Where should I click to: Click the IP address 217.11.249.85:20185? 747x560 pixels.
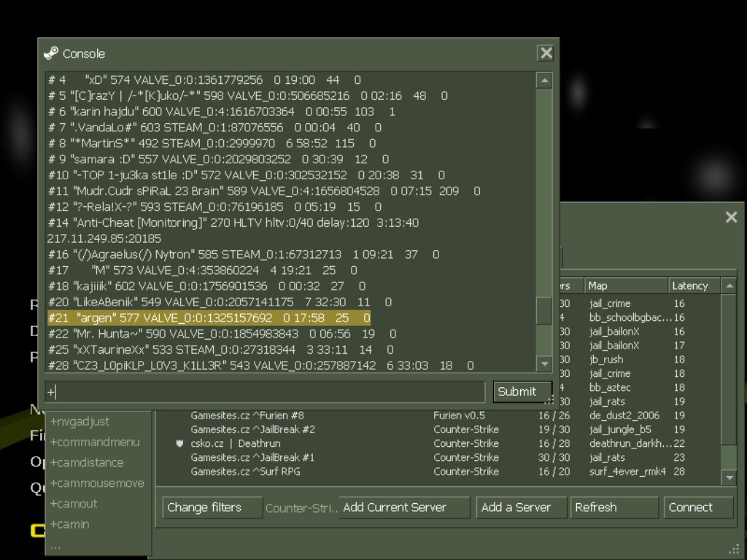104,238
